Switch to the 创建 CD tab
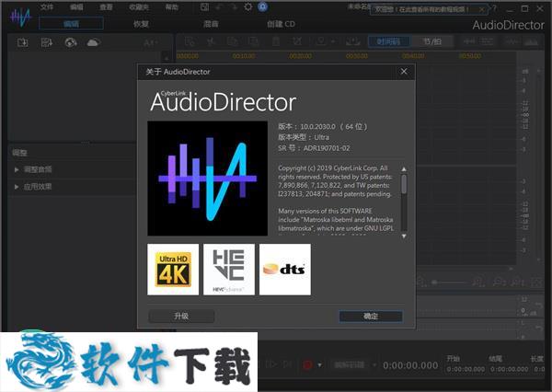 point(281,24)
